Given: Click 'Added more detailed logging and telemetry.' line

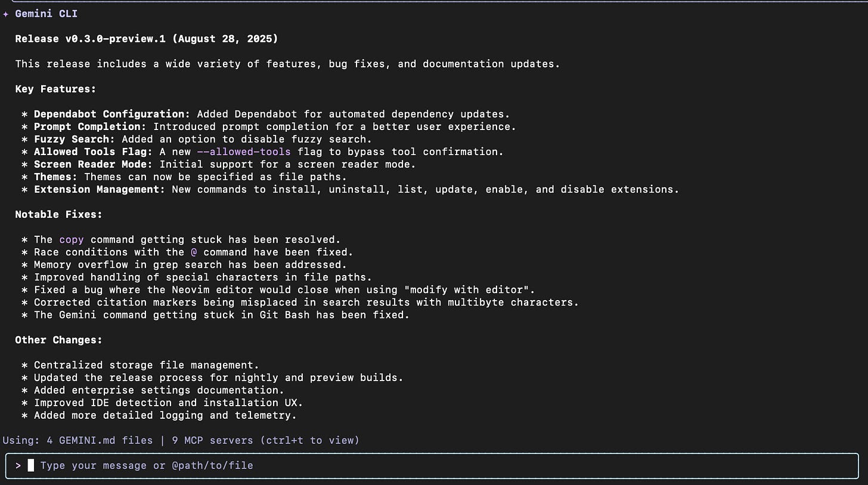Looking at the screenshot, I should 165,415.
